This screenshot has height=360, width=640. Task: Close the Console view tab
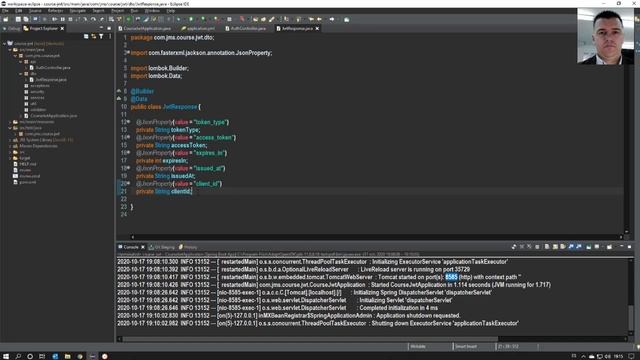pyautogui.click(x=142, y=247)
